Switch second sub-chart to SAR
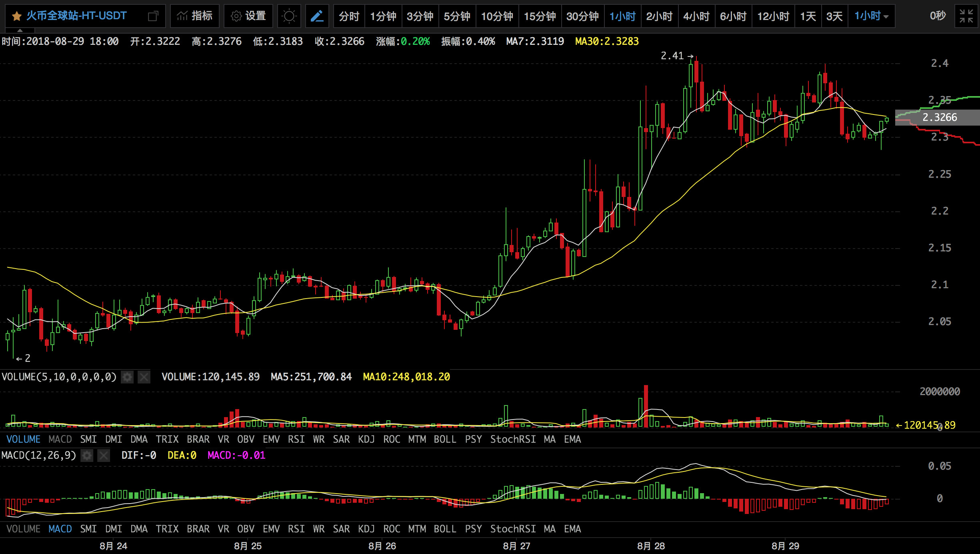980x554 pixels. click(x=341, y=529)
